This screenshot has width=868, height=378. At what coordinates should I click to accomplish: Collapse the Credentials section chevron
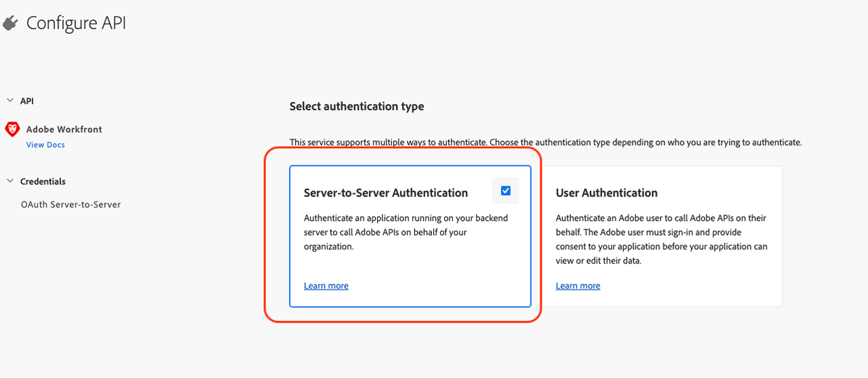click(x=10, y=181)
